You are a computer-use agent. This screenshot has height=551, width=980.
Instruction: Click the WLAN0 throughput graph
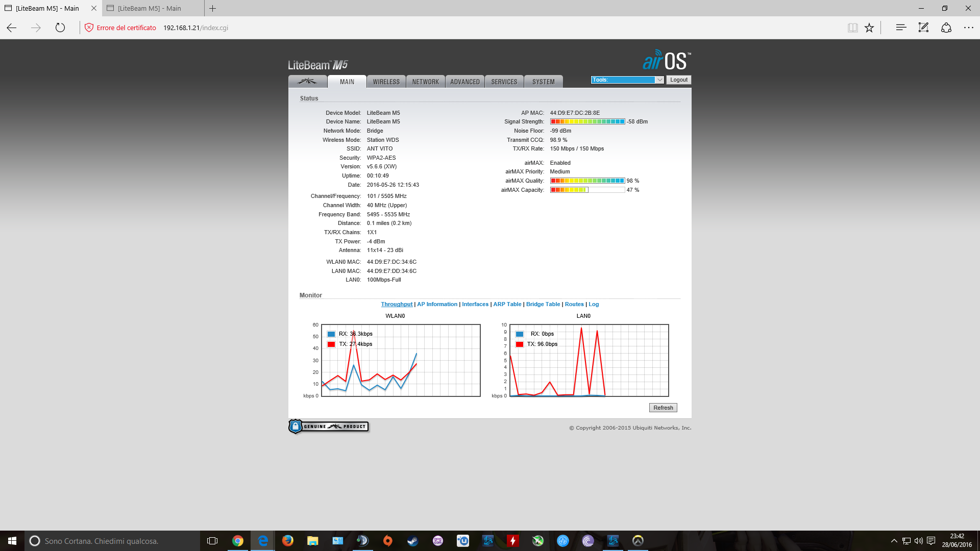point(401,360)
